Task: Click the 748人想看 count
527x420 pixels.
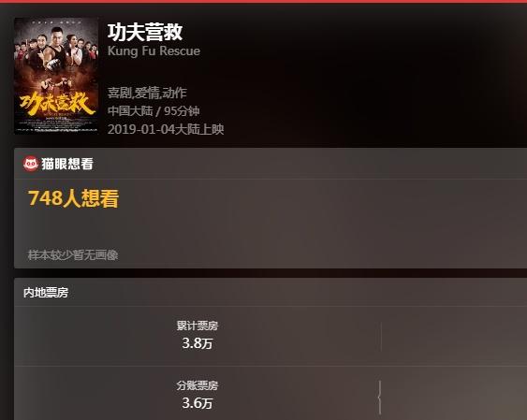Action: (73, 198)
